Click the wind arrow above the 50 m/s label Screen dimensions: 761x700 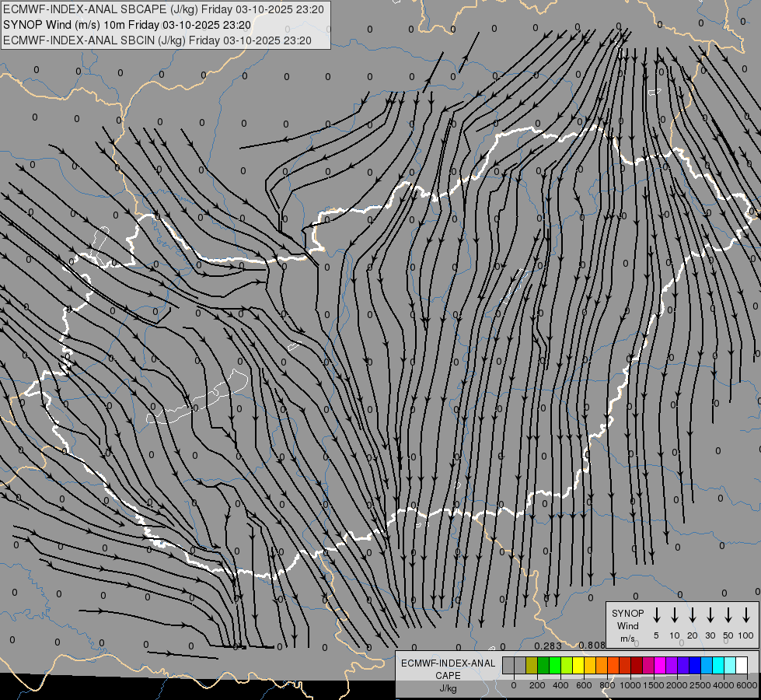point(728,615)
